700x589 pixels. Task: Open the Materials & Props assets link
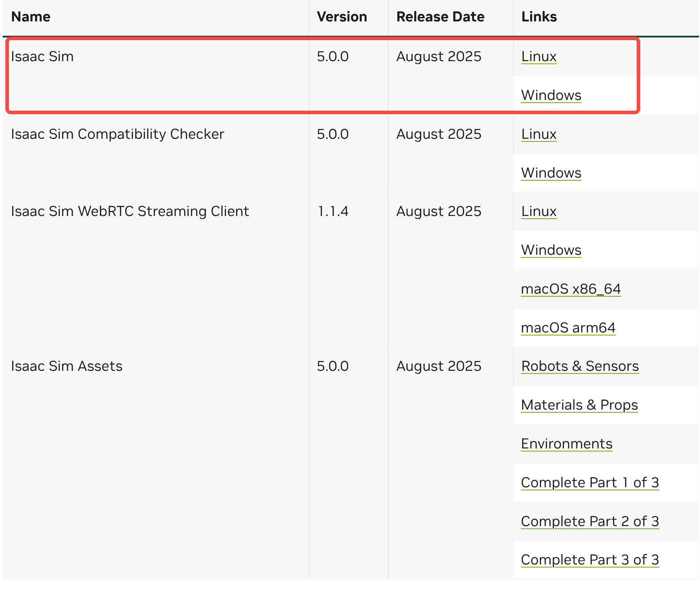[x=579, y=405]
